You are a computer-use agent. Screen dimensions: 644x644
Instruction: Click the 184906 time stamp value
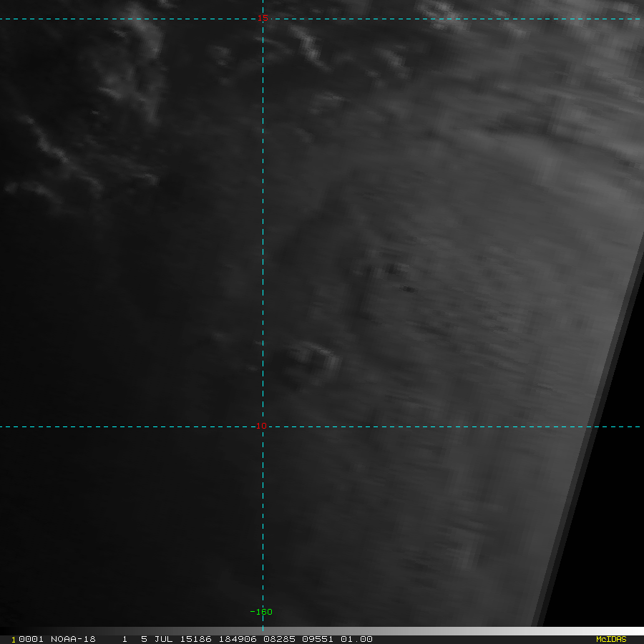pyautogui.click(x=235, y=639)
